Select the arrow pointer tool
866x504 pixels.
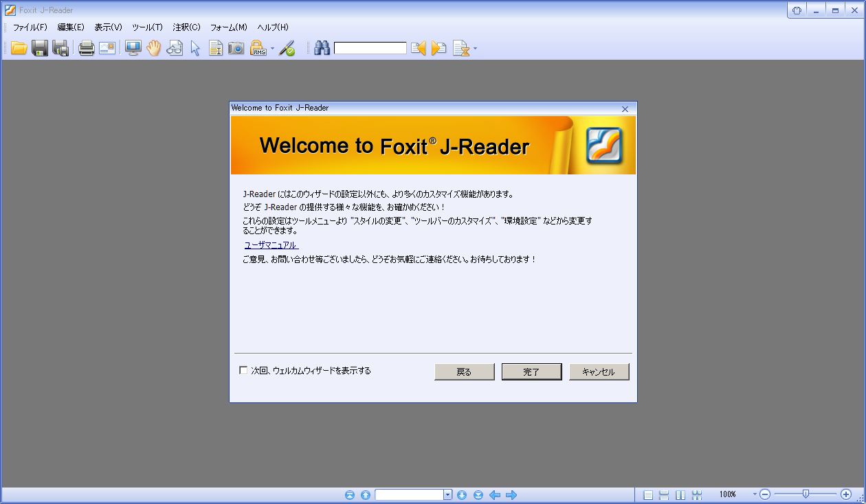coord(195,48)
